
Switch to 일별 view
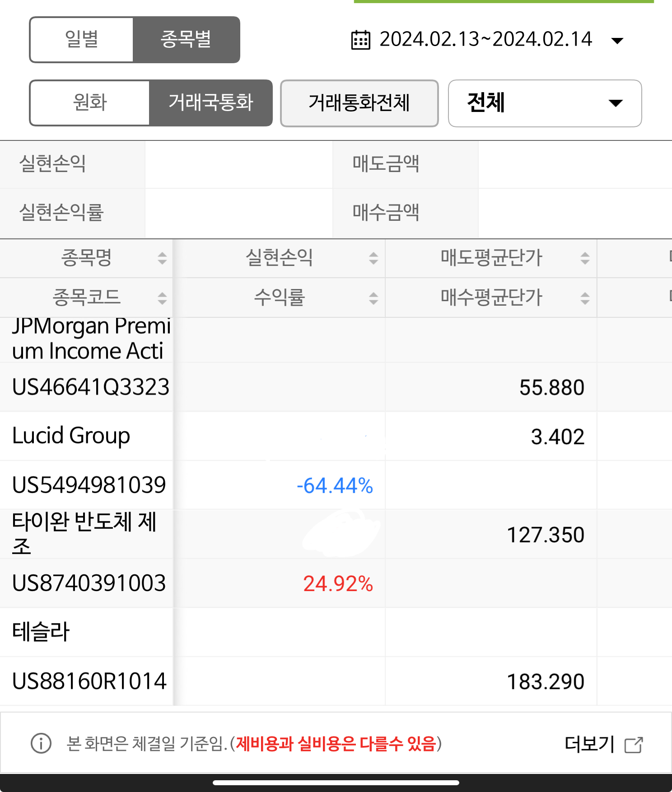[82, 40]
